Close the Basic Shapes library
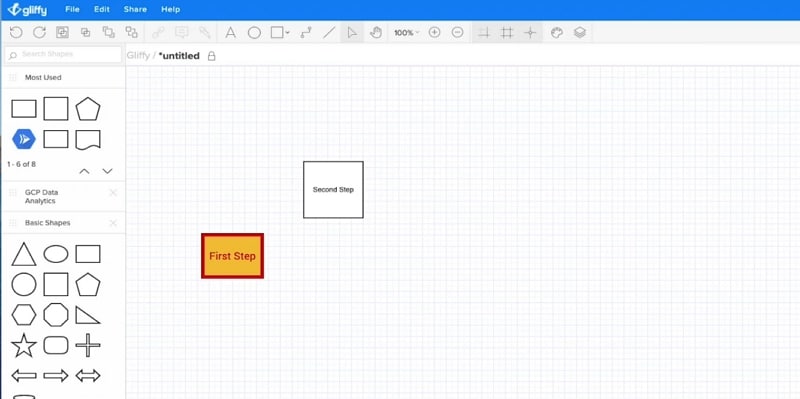 (113, 223)
